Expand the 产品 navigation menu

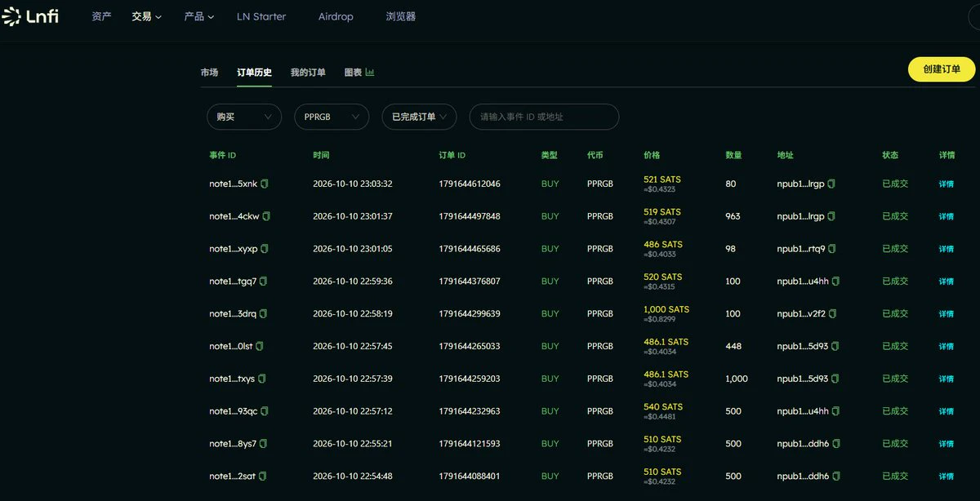coord(199,16)
